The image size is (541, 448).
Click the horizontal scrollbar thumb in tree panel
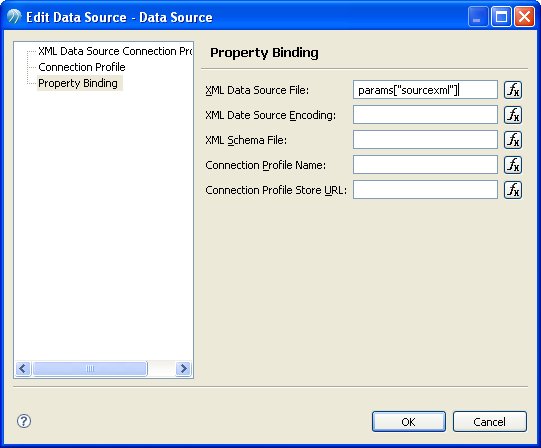[x=90, y=369]
